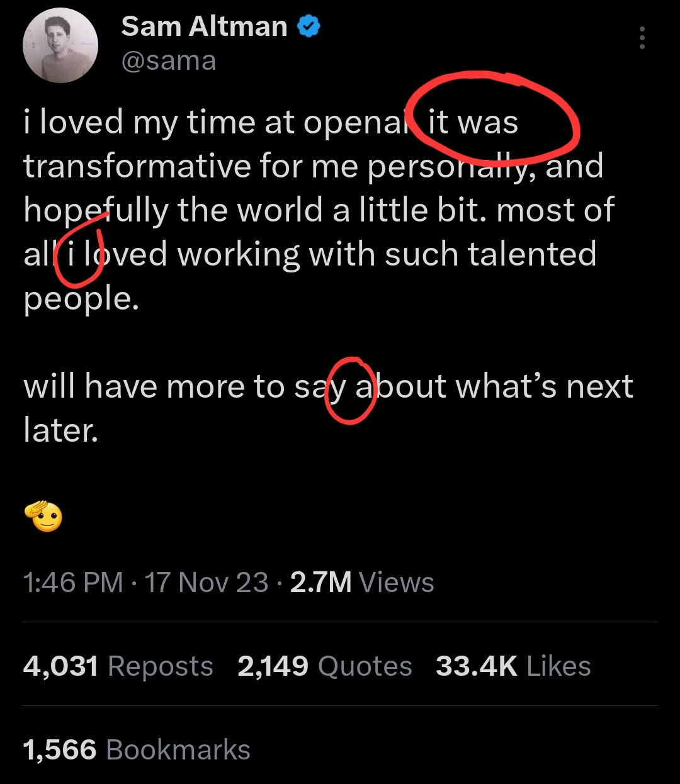Open the @sama handle link
This screenshot has width=680, height=784.
pos(168,61)
